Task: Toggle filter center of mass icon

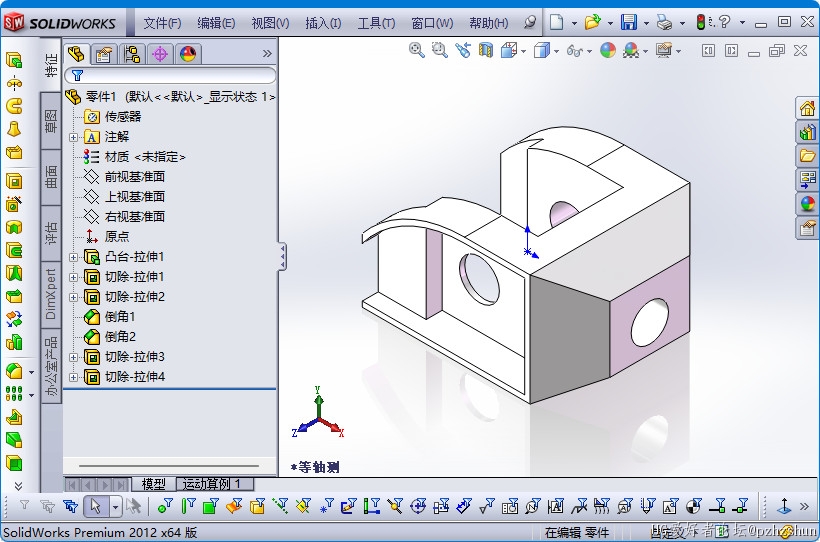Action: [693, 506]
